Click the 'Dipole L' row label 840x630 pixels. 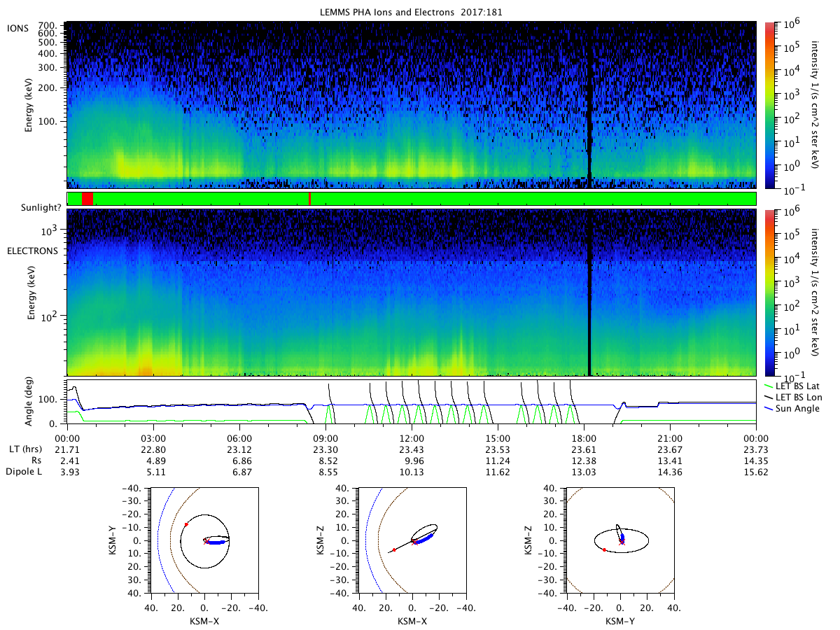tap(23, 472)
